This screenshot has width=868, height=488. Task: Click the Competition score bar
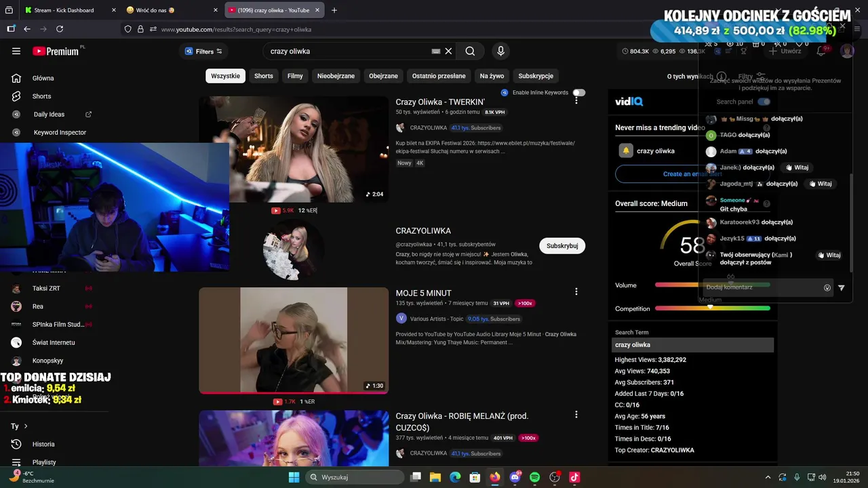pos(713,308)
